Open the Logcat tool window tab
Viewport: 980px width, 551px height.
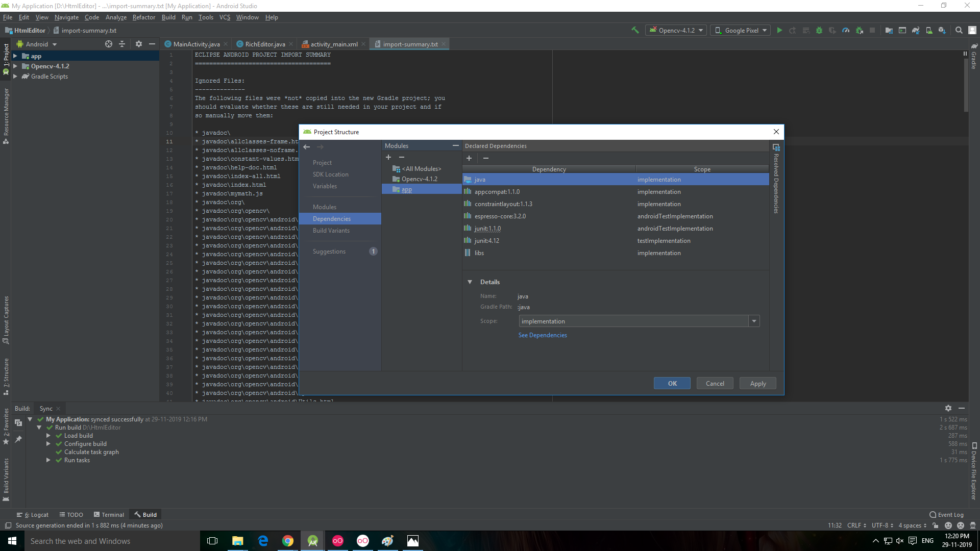32,514
